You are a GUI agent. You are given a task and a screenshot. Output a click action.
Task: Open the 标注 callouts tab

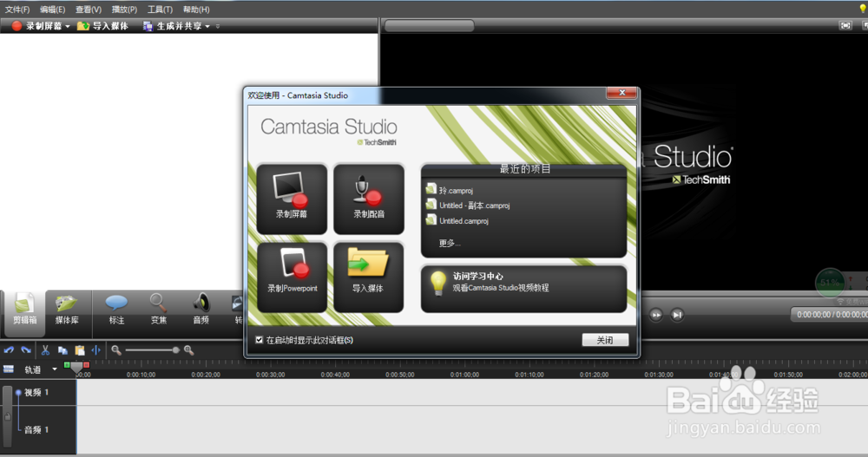coord(116,310)
